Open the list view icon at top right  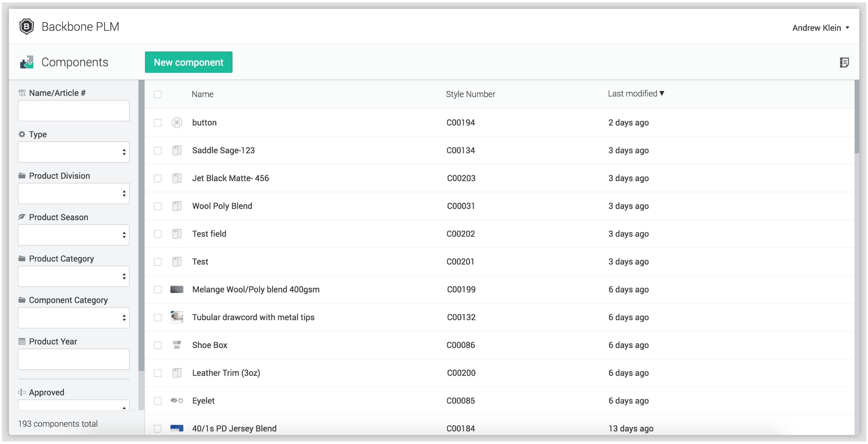[844, 62]
